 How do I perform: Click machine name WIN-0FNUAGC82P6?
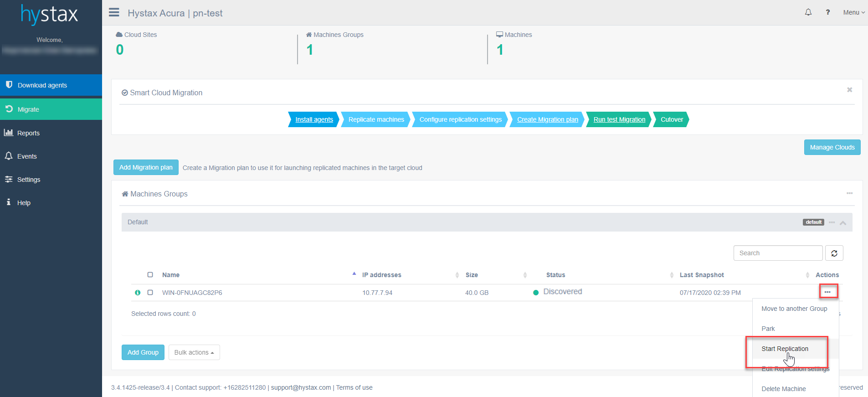point(192,293)
